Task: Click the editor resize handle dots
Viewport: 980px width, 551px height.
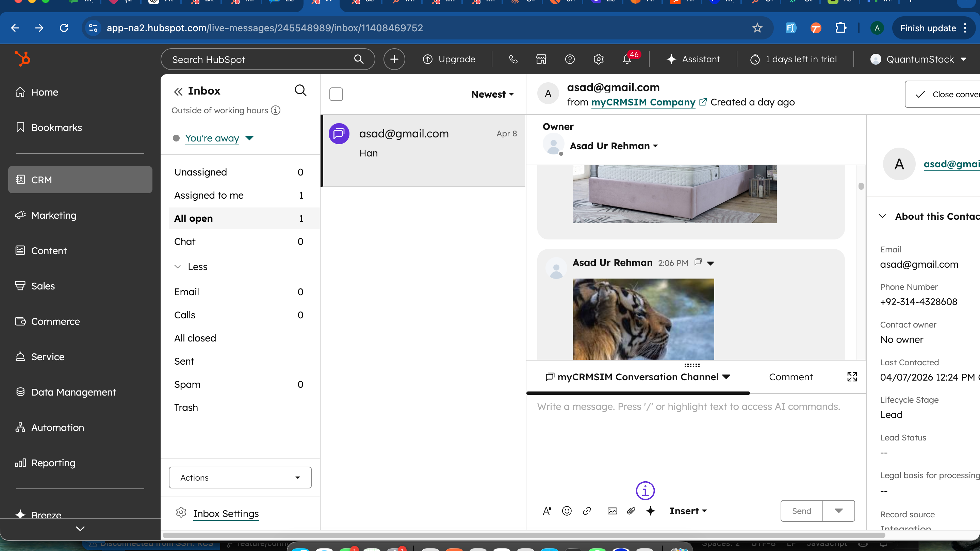Action: 692,365
